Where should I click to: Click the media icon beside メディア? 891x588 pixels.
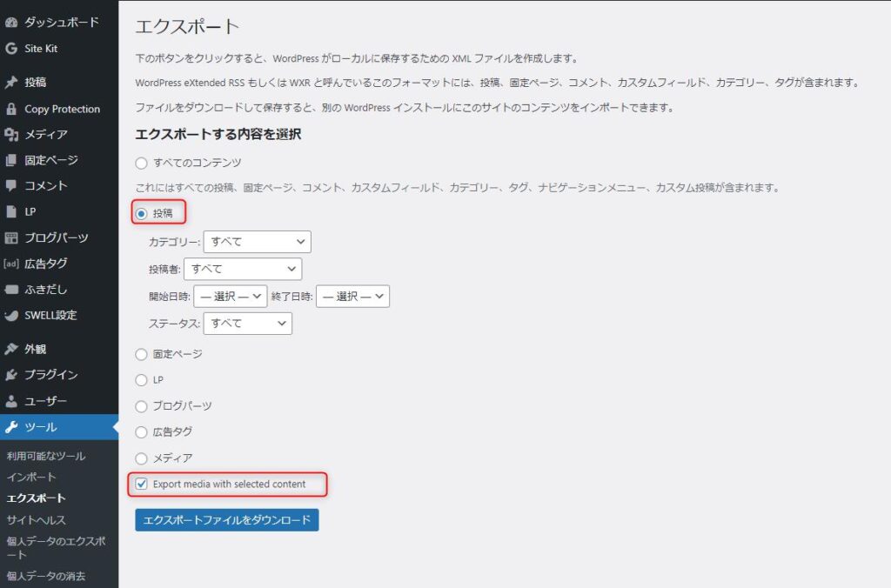click(11, 135)
